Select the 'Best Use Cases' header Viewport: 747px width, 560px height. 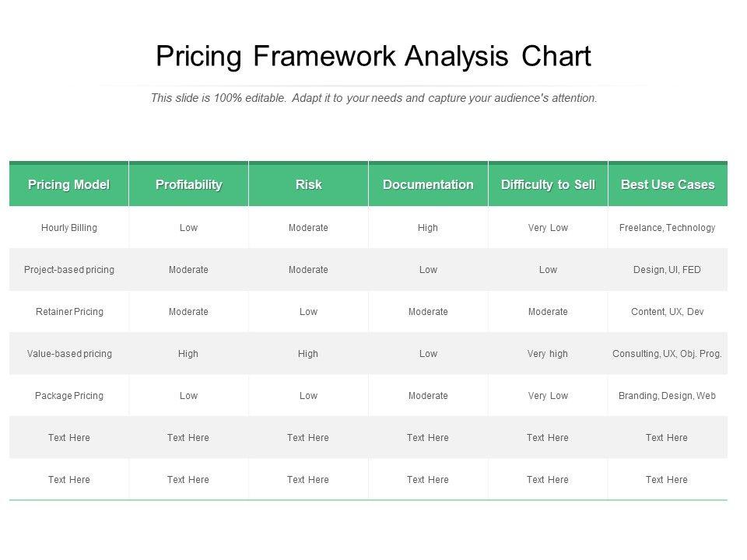point(668,184)
